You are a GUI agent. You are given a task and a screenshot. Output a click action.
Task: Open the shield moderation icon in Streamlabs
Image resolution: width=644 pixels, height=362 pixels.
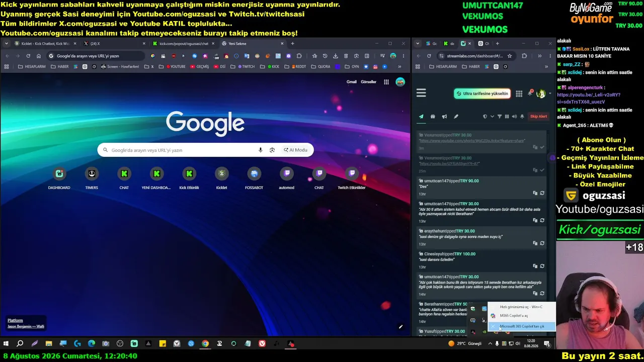point(485,117)
